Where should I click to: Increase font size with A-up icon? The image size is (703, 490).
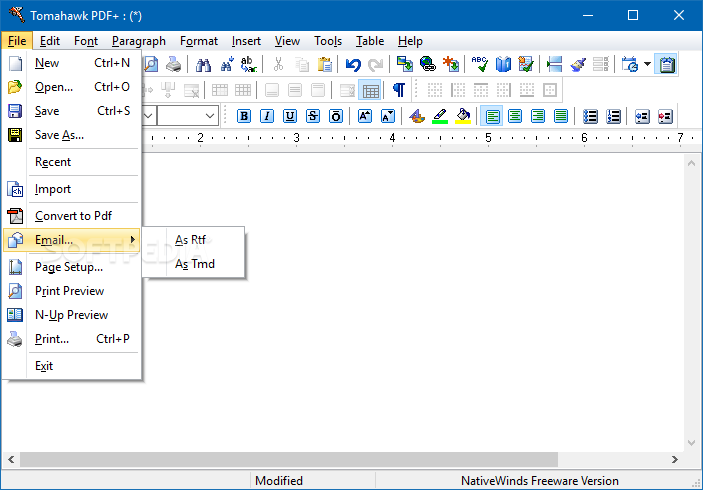coord(365,117)
